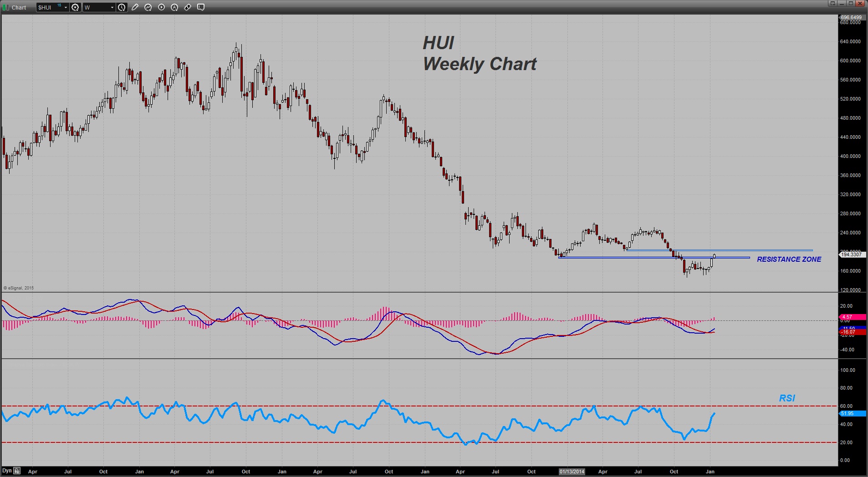Viewport: 868px width, 477px height.
Task: Click the bar replay play icon
Action: point(161,7)
